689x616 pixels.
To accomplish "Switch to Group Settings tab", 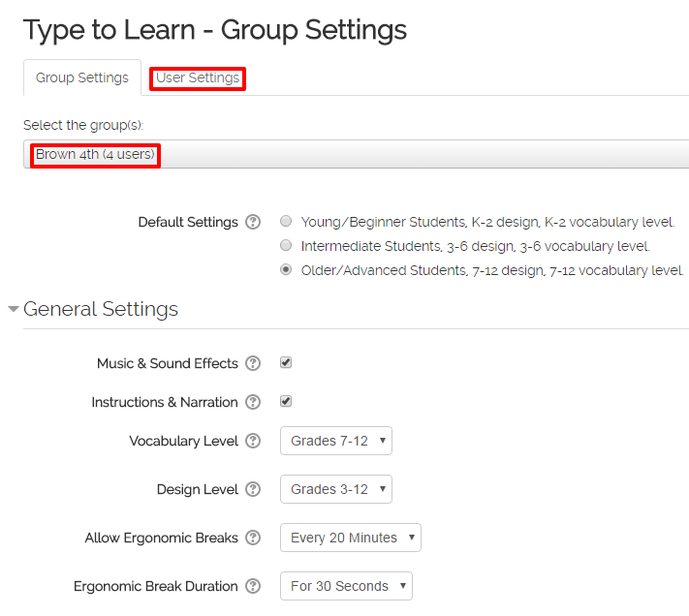I will (82, 77).
